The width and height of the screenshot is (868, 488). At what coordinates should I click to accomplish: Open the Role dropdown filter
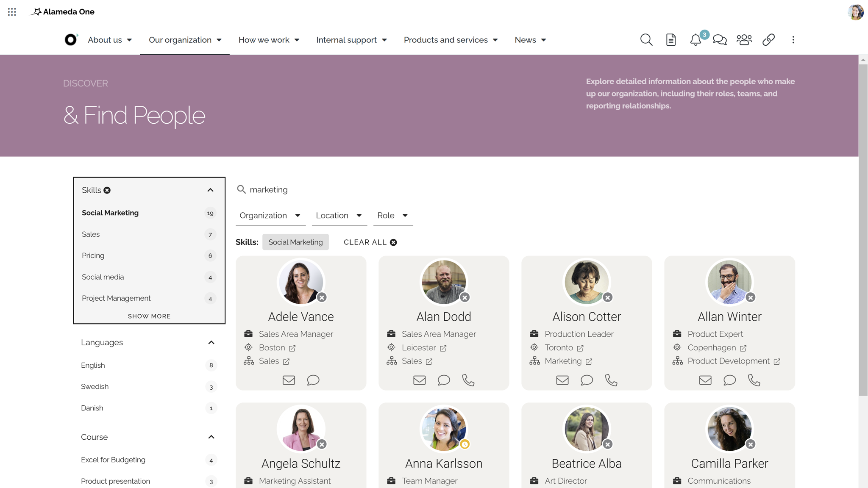click(393, 216)
